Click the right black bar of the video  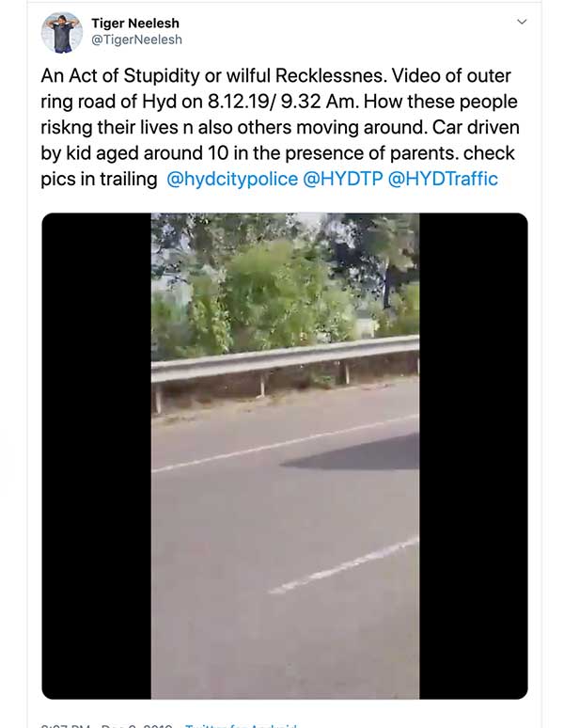click(473, 455)
